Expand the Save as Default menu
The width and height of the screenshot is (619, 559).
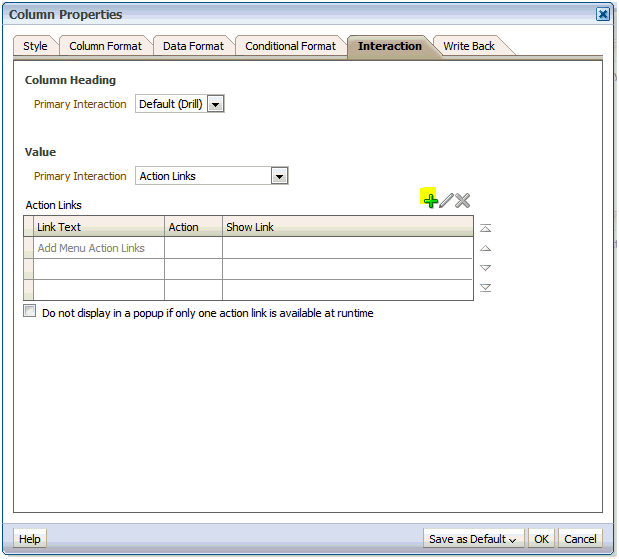pyautogui.click(x=473, y=539)
